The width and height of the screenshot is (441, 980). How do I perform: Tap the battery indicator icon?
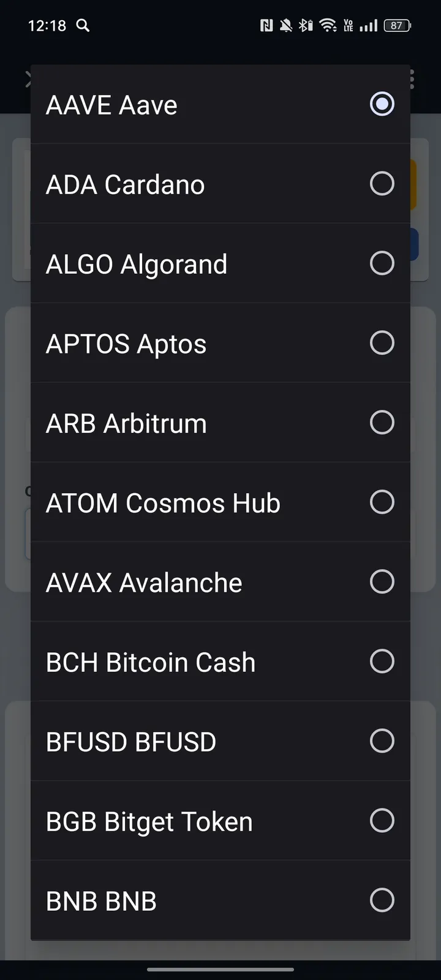(397, 25)
